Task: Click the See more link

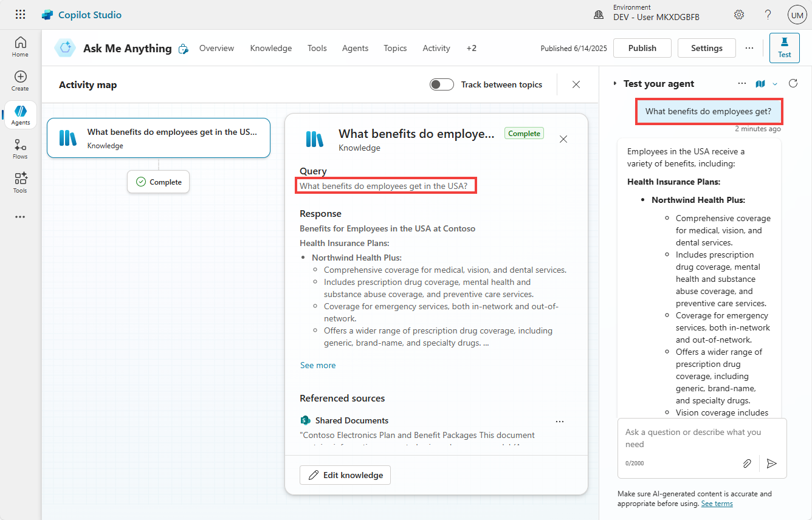Action: point(318,365)
